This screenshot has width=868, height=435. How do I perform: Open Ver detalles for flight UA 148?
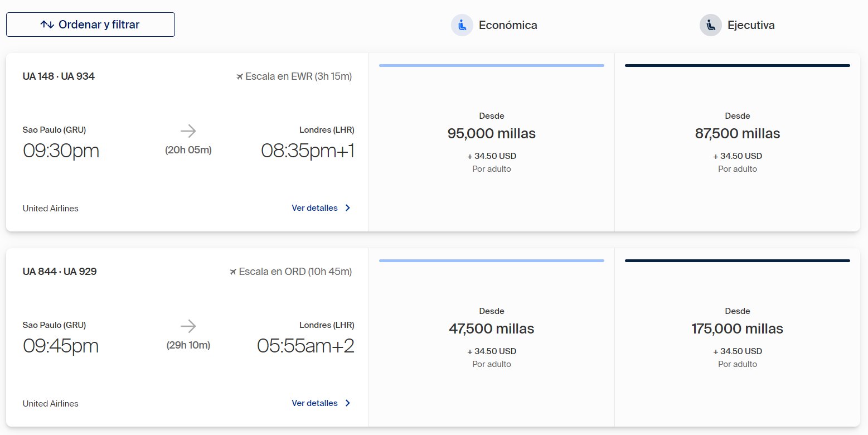321,208
